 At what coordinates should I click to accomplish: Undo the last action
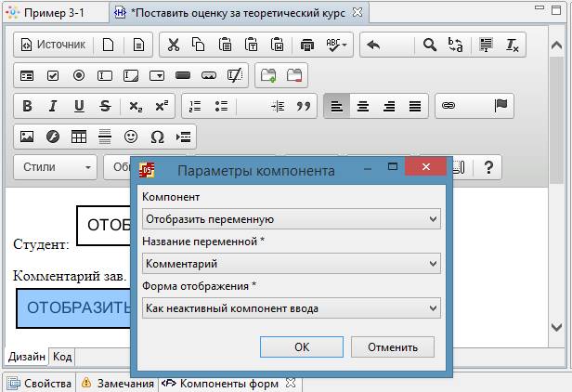click(x=373, y=45)
